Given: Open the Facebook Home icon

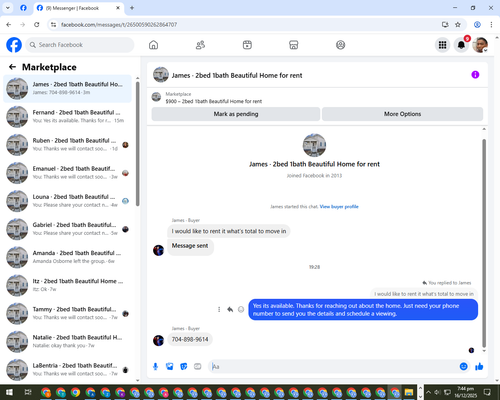Looking at the screenshot, I should tap(153, 45).
